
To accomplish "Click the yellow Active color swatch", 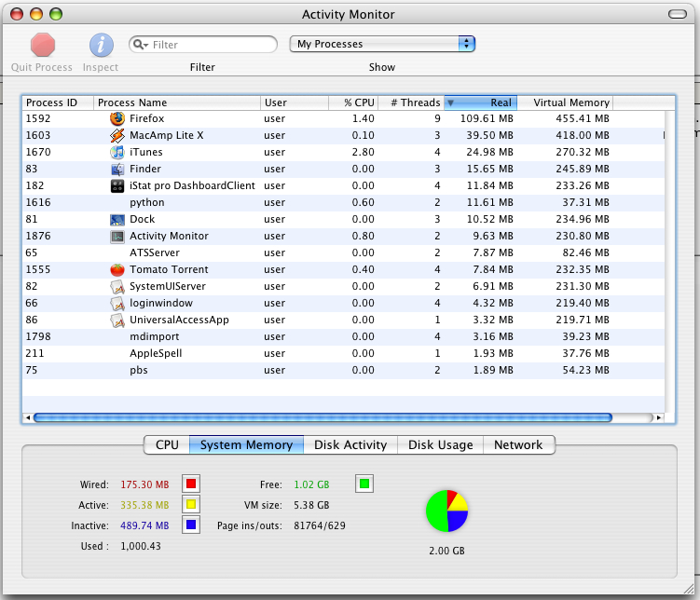I will coord(191,505).
